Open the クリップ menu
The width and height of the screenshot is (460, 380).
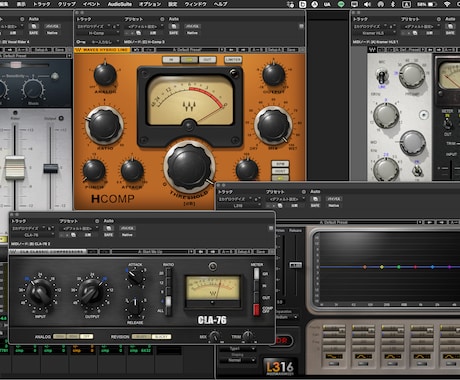pos(67,4)
